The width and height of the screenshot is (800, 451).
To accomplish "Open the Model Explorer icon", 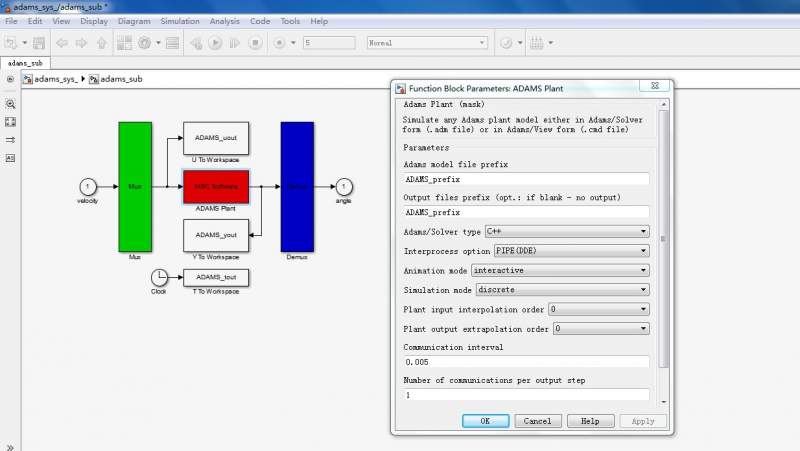I will point(173,43).
